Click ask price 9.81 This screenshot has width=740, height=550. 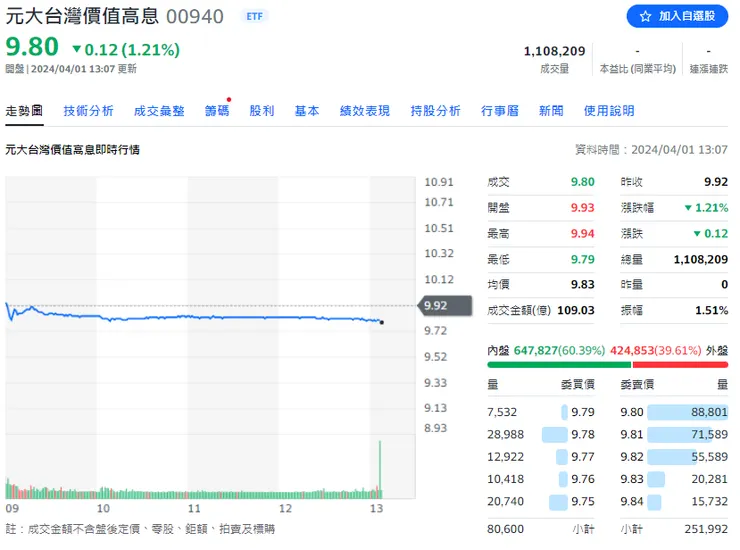[x=632, y=434]
